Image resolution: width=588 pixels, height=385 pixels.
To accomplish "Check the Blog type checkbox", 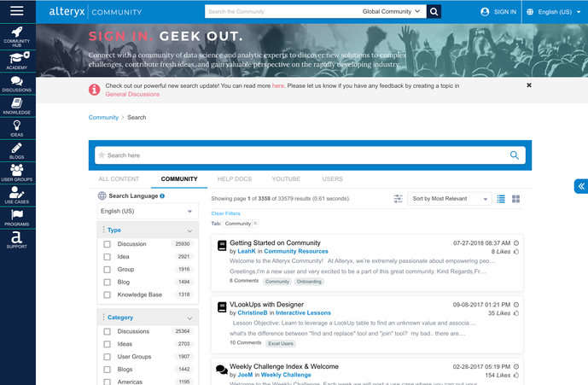I will (x=108, y=283).
